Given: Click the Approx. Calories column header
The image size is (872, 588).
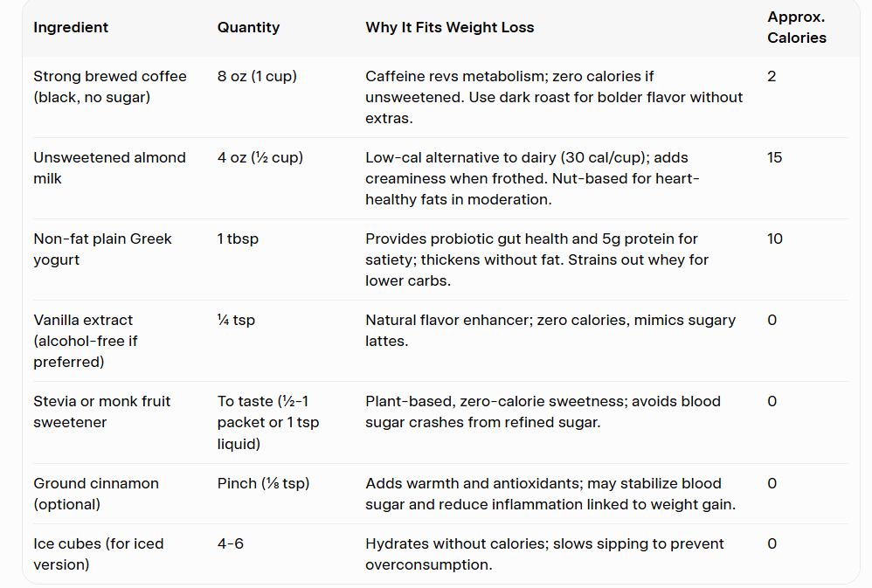Looking at the screenshot, I should point(796,27).
